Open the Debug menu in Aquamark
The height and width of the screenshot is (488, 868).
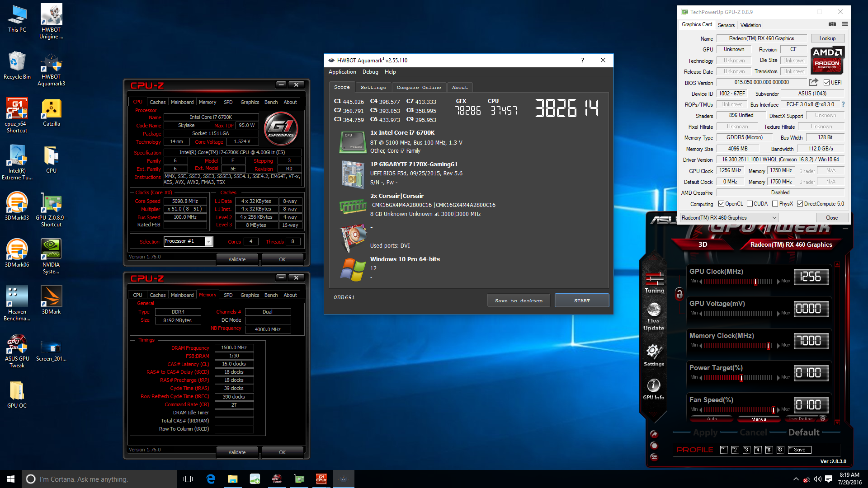(x=370, y=72)
